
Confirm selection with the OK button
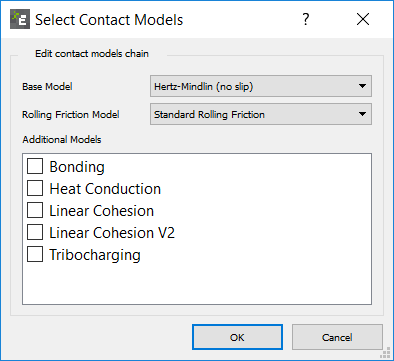point(237,337)
